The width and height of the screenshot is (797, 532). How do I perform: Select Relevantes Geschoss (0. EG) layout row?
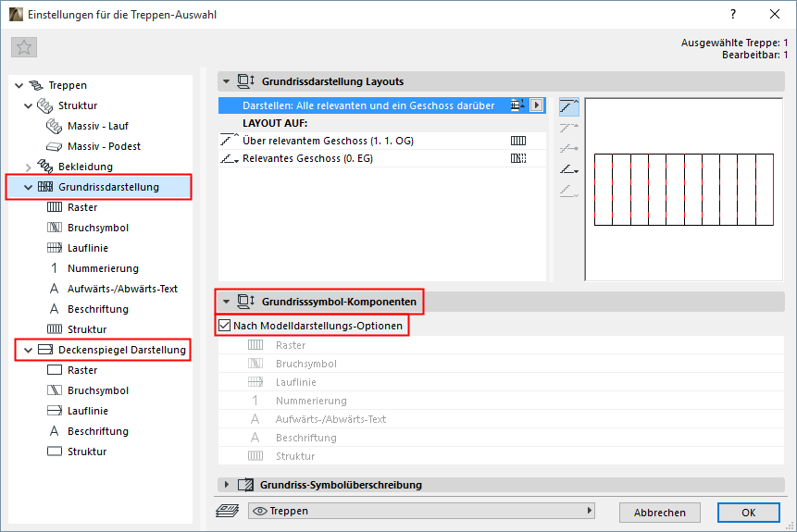[381, 158]
